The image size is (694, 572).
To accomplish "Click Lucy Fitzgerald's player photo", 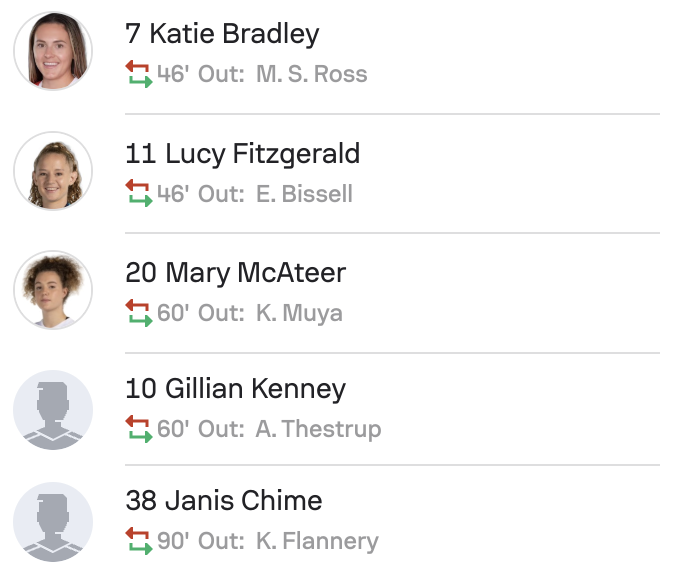I will click(53, 171).
